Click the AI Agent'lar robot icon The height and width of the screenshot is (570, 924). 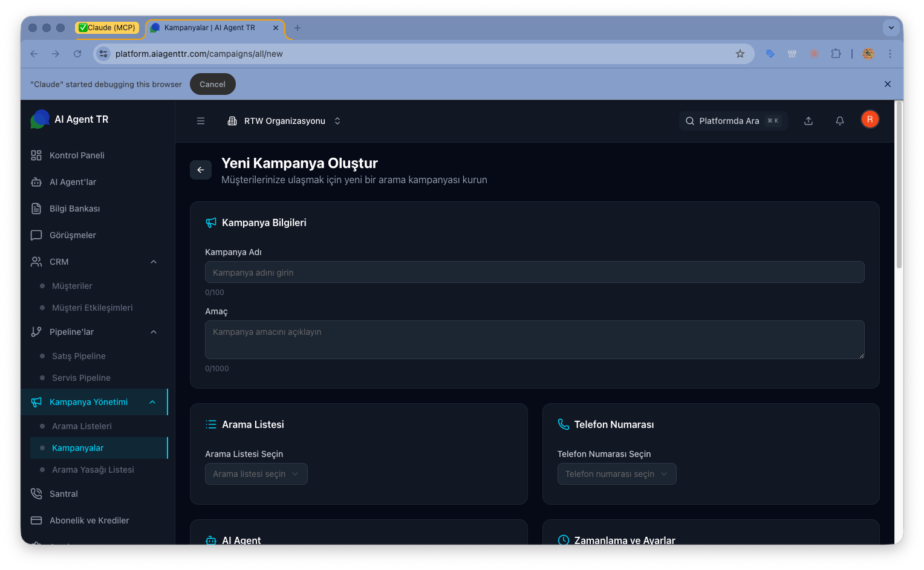pos(36,182)
